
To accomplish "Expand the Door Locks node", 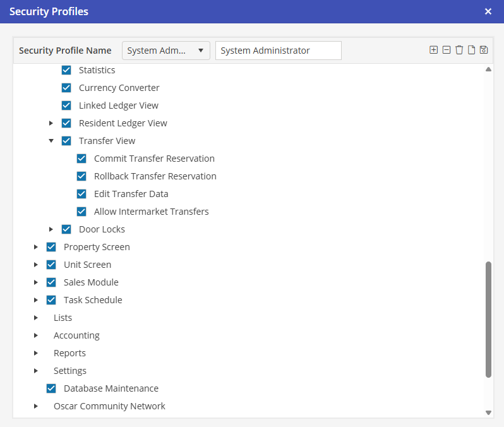I will pos(51,229).
